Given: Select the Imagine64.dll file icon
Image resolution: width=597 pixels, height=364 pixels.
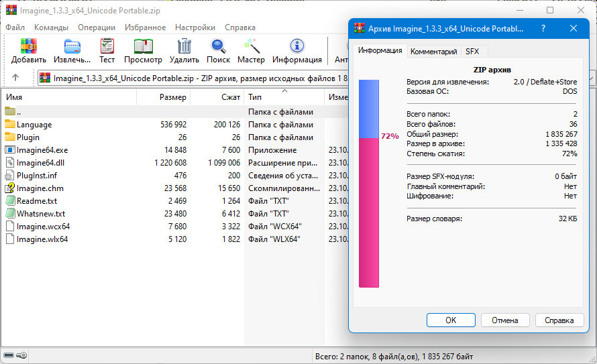Looking at the screenshot, I should point(10,163).
